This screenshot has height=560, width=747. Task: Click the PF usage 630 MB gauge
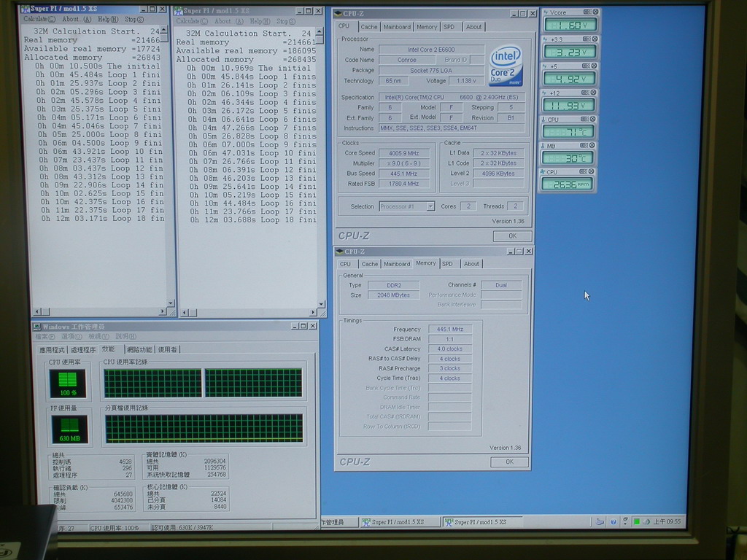click(69, 429)
